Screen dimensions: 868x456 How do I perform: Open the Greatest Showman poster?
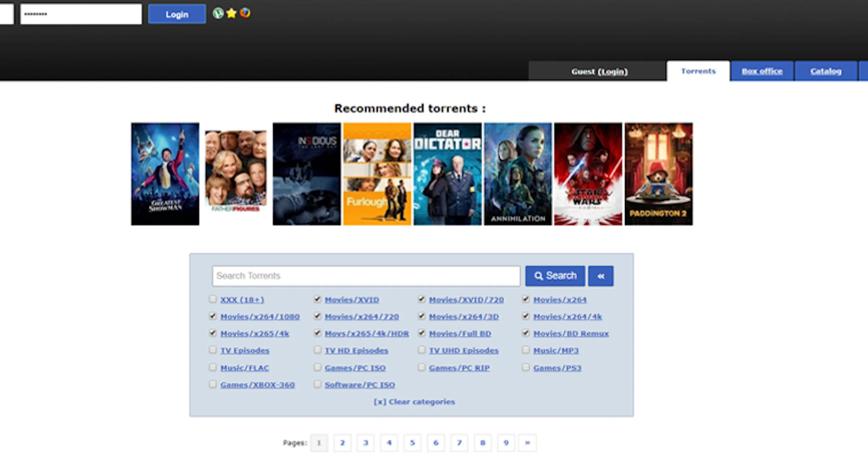(165, 174)
